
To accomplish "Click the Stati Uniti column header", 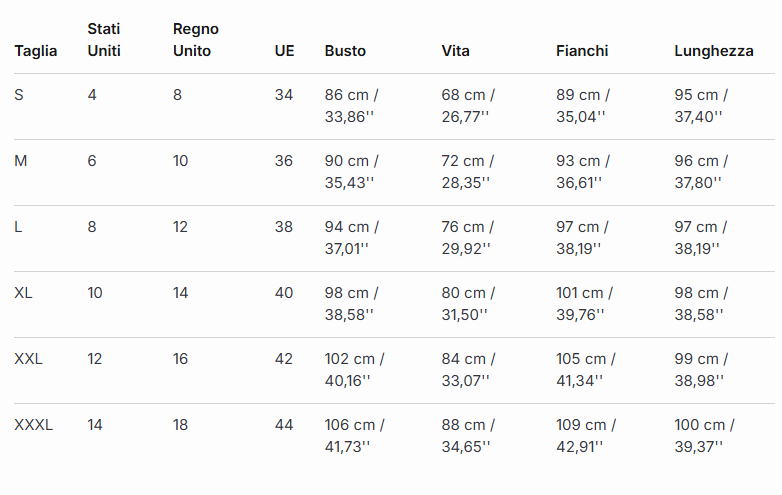I will coord(104,40).
